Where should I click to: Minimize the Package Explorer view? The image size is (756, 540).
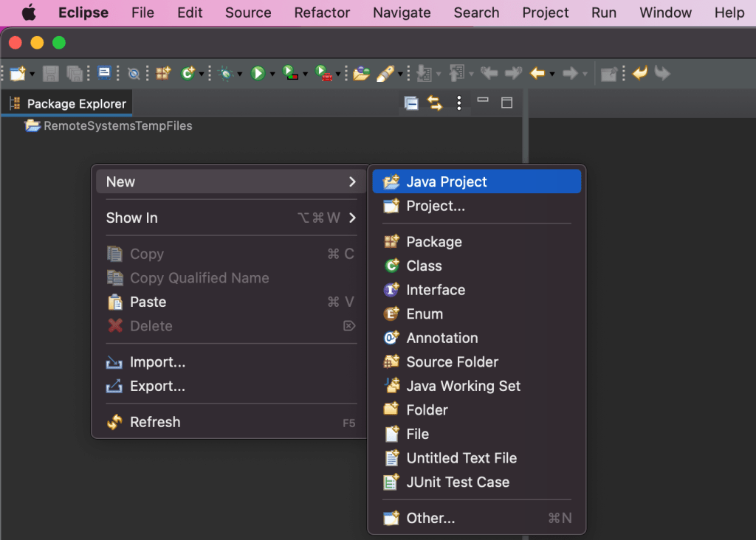(x=483, y=100)
